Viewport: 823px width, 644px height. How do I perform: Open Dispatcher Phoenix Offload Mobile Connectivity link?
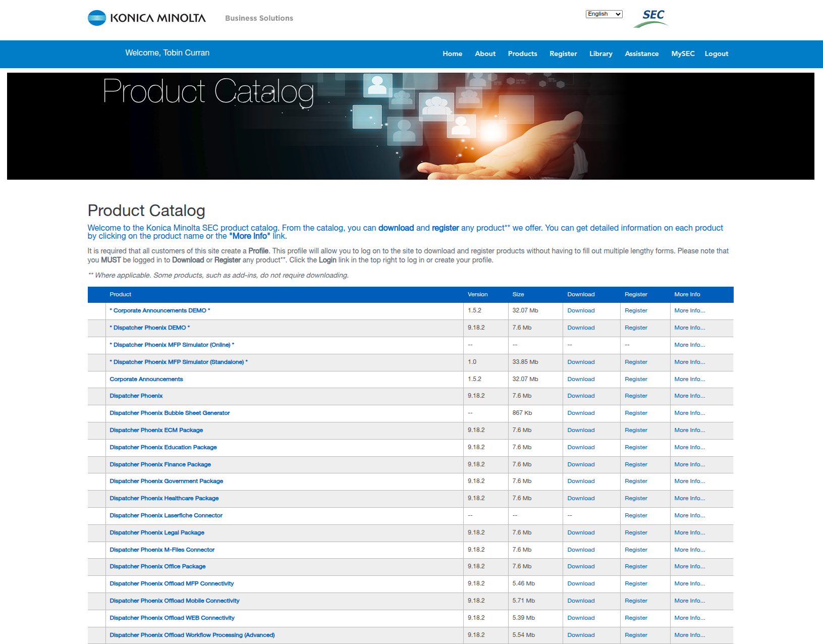pos(175,601)
